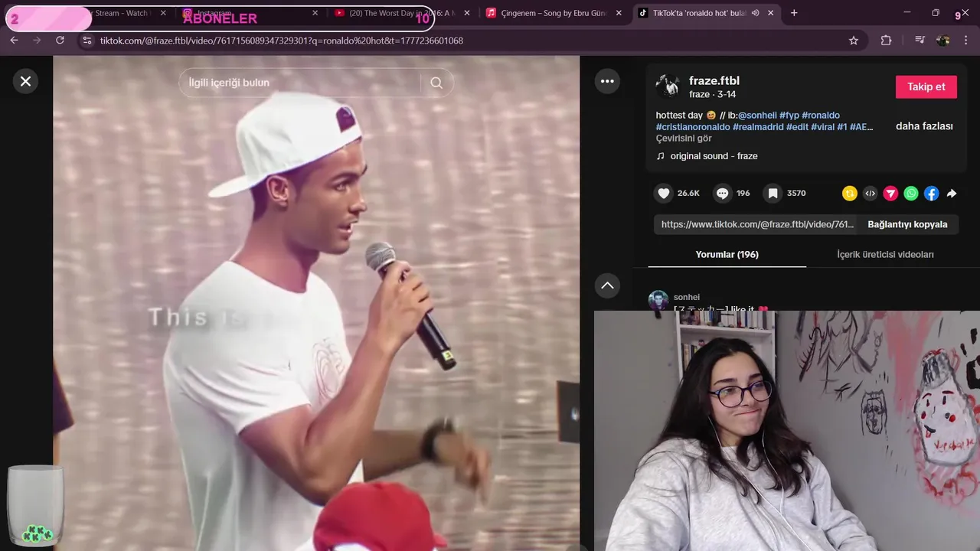Share the video via WhatsApp icon

coord(911,194)
